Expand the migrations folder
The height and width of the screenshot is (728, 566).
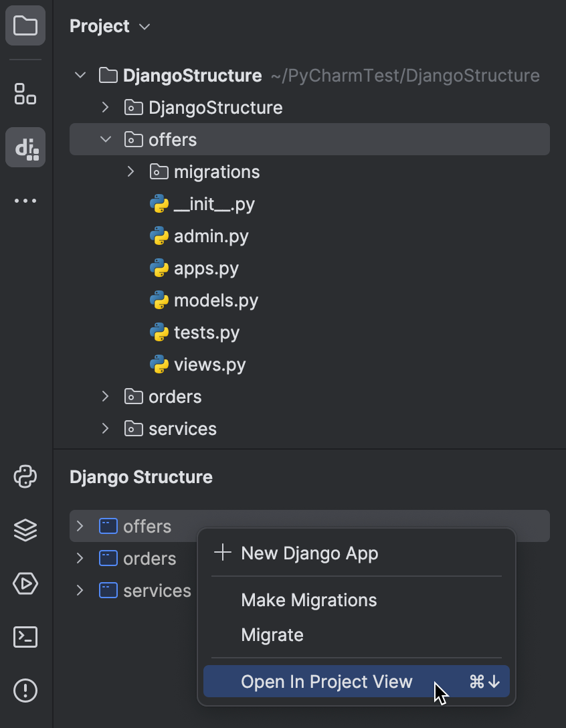pos(131,172)
